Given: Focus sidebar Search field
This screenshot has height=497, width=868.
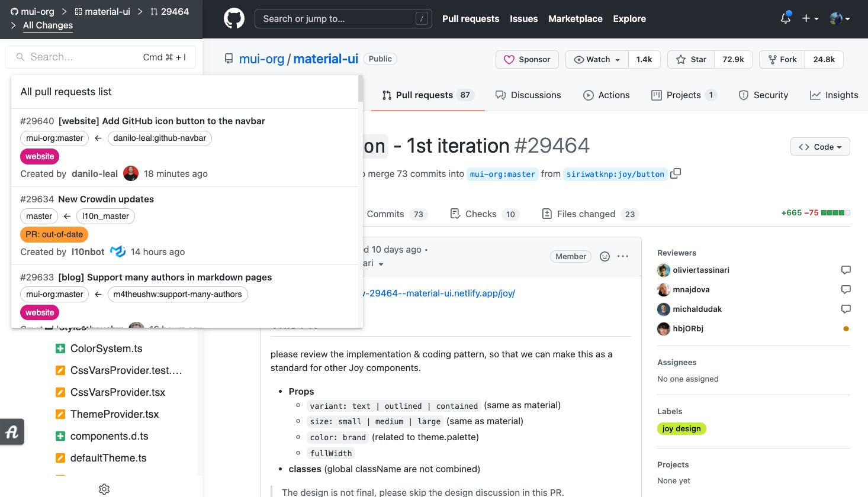Looking at the screenshot, I should pos(101,57).
